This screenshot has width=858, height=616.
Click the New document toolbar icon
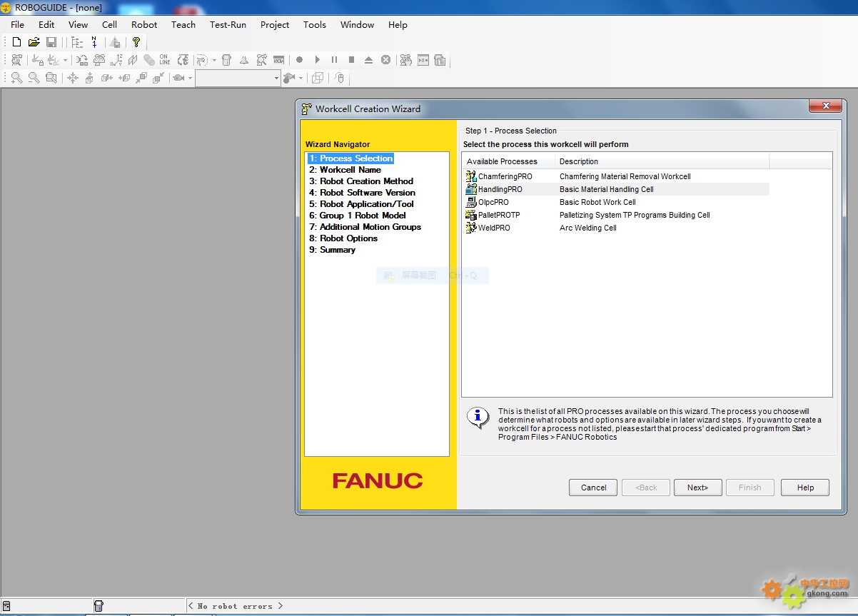[x=17, y=43]
